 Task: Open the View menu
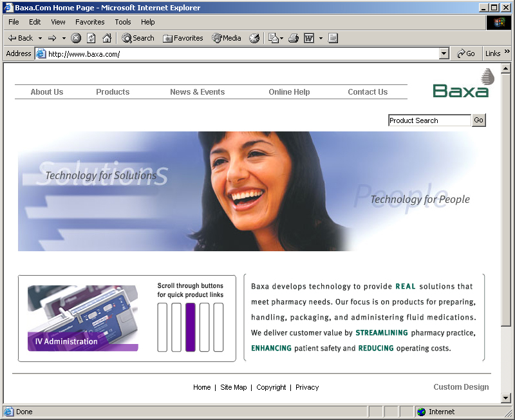point(58,22)
